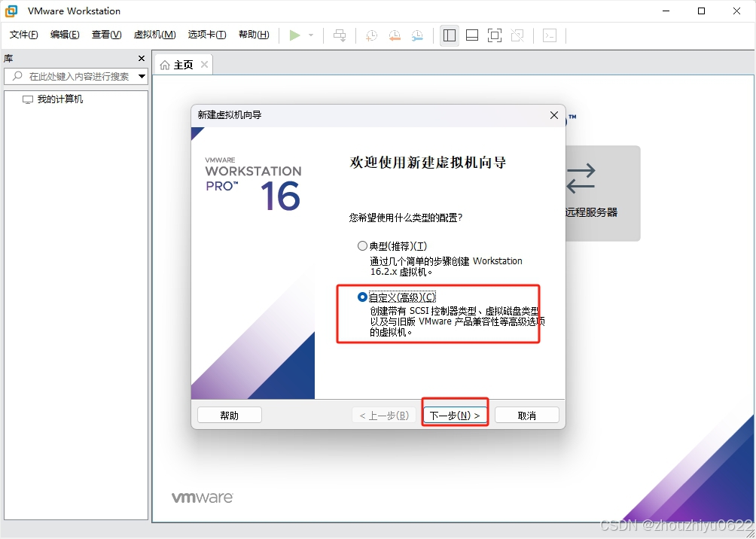The width and height of the screenshot is (756, 539).
Task: Maximize the VMware Workstation window
Action: pos(702,11)
